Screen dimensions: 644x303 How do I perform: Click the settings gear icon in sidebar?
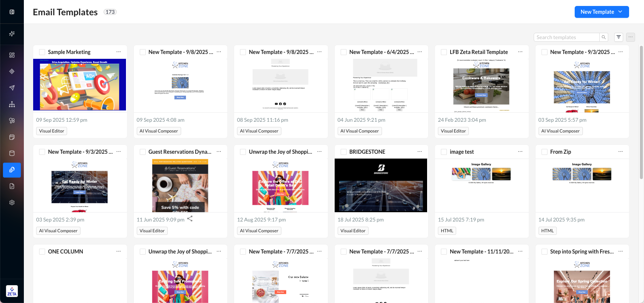point(12,202)
